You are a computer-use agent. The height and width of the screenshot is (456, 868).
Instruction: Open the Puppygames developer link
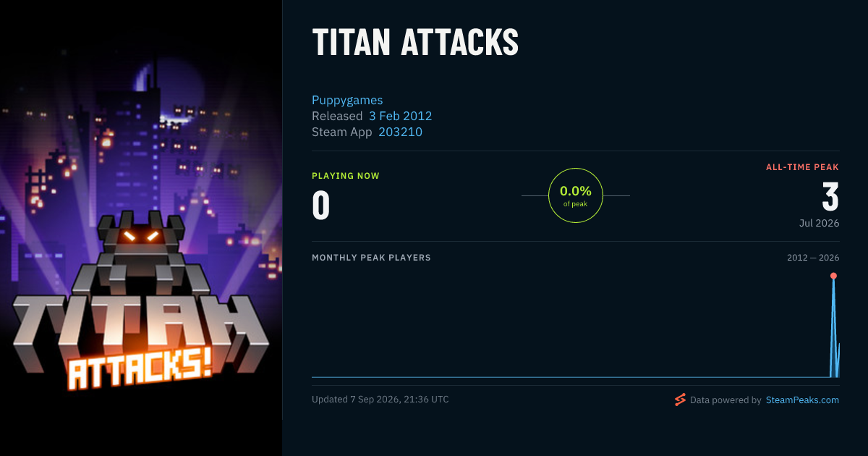pyautogui.click(x=347, y=100)
